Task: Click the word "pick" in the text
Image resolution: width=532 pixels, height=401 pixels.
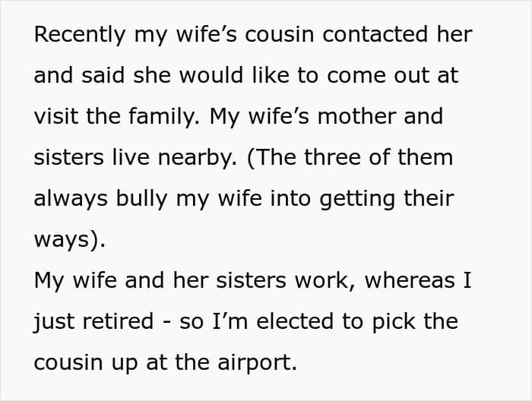Action: pos(392,322)
